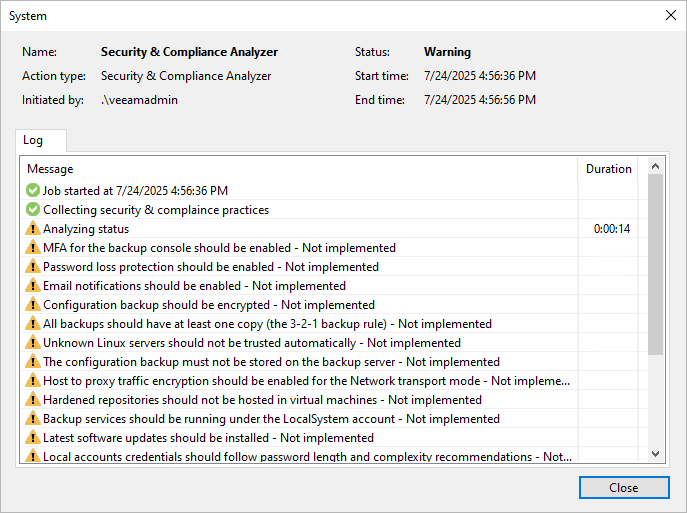Click the Close button

click(624, 488)
